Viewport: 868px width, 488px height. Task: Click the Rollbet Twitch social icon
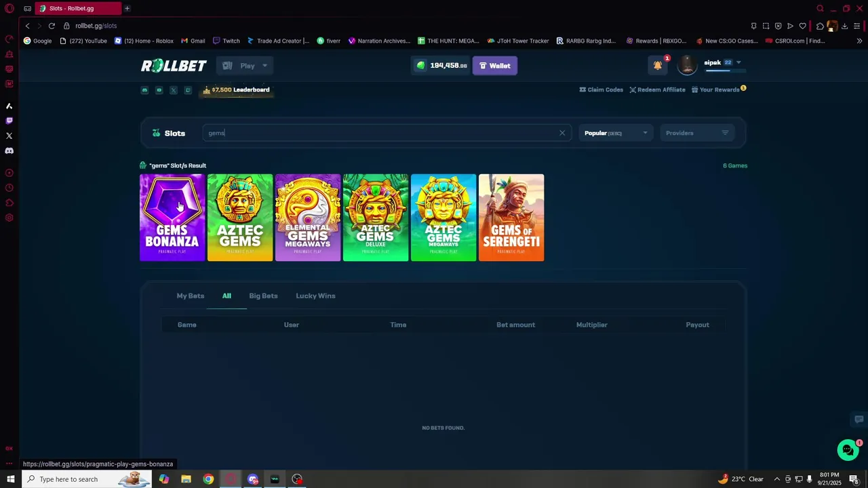(188, 90)
